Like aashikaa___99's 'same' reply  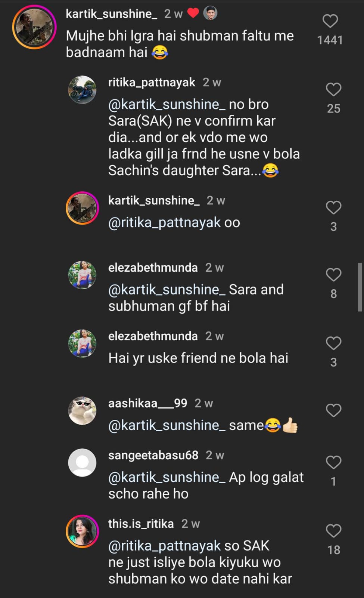point(333,411)
